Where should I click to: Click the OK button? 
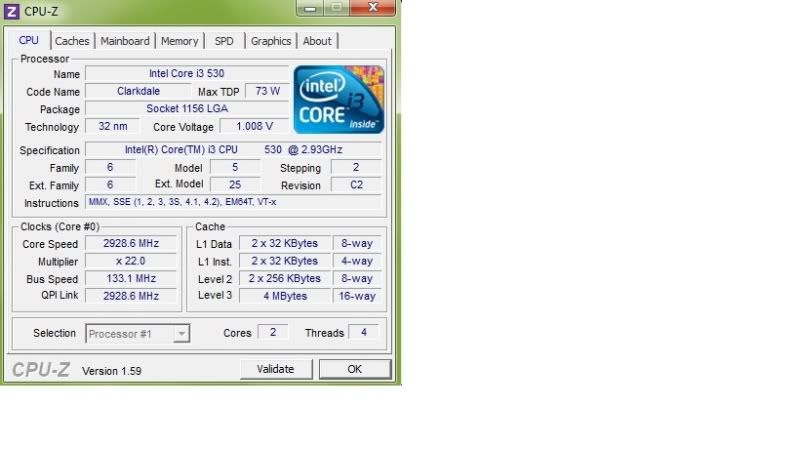[x=355, y=369]
